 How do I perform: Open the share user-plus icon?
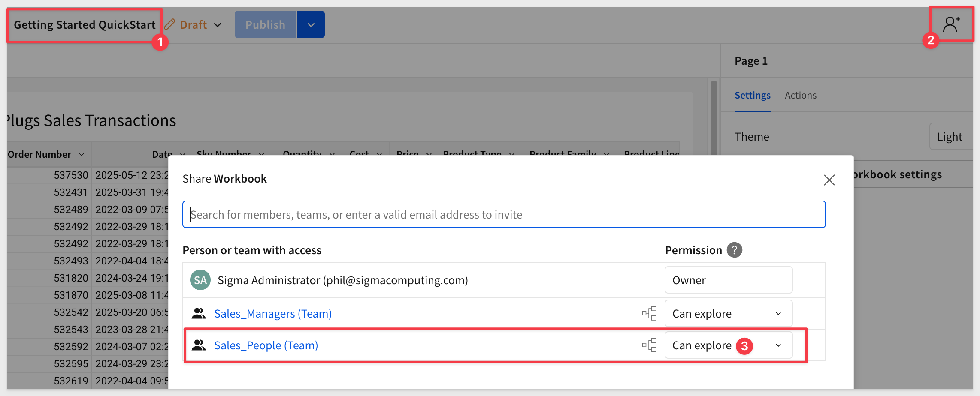pyautogui.click(x=951, y=24)
